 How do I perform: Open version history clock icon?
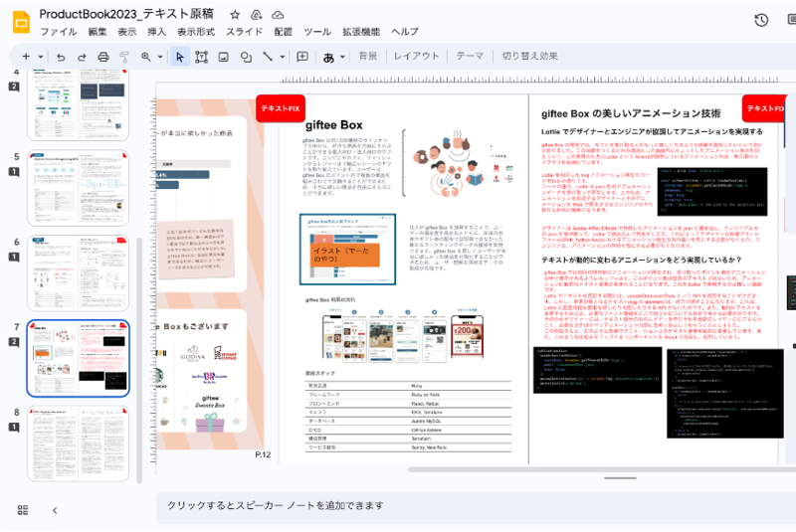761,20
